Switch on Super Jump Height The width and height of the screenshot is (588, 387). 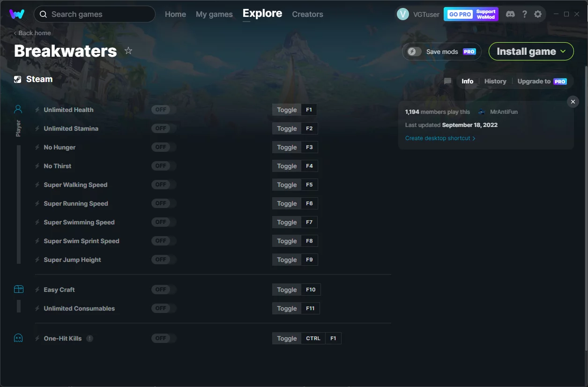pyautogui.click(x=164, y=260)
